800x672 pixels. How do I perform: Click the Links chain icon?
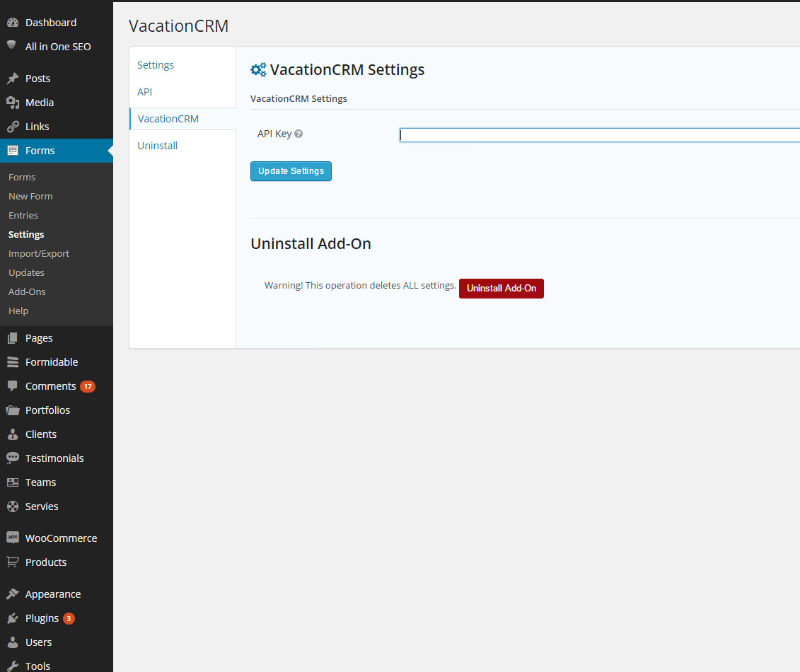[x=13, y=127]
